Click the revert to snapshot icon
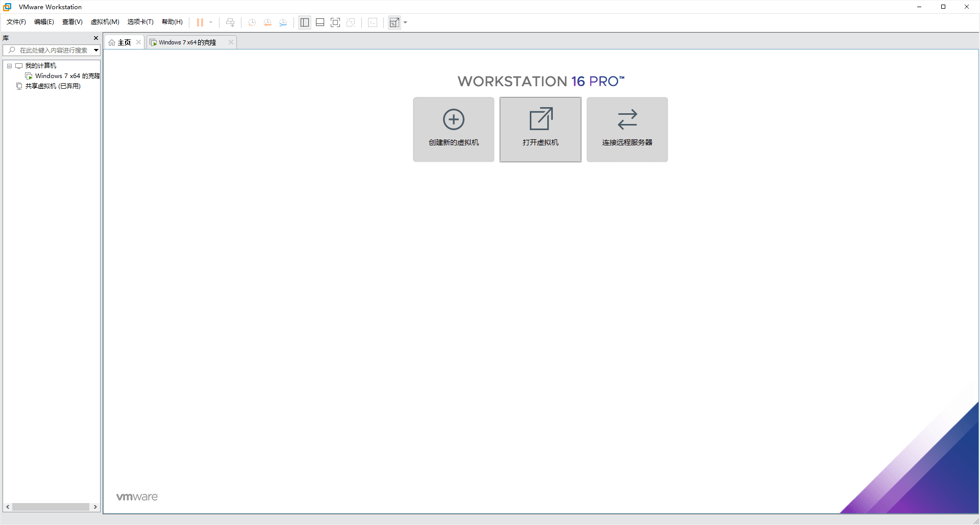 [x=267, y=22]
